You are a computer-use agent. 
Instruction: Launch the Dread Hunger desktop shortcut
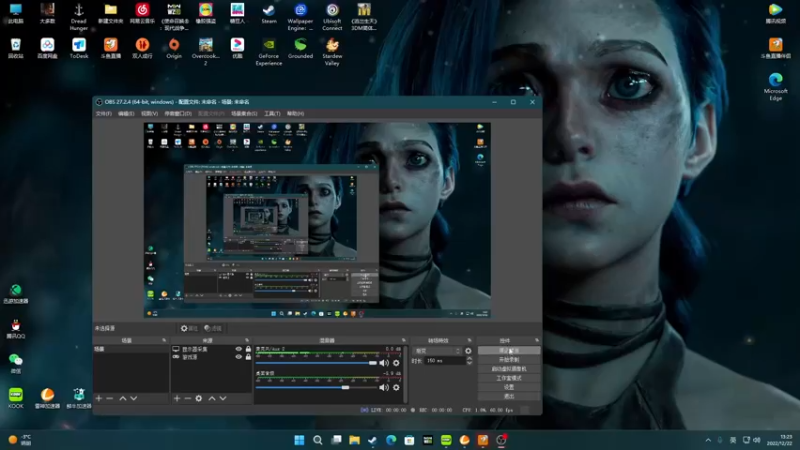79,17
